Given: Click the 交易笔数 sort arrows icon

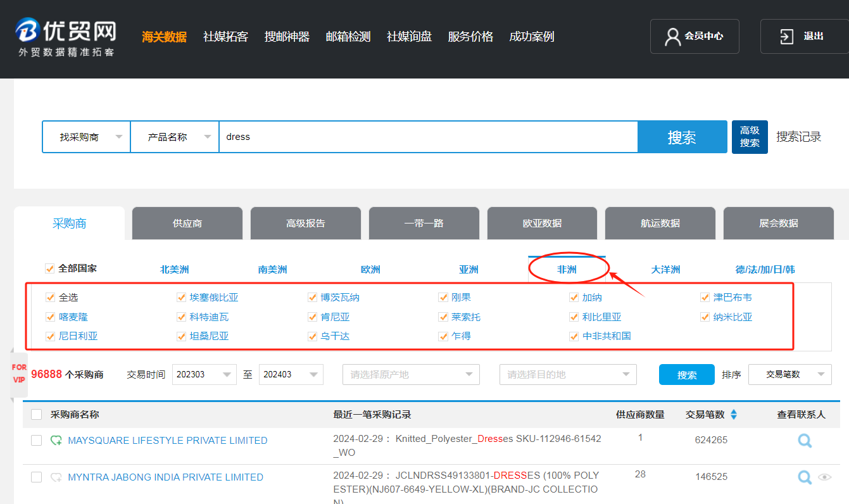Looking at the screenshot, I should pos(734,415).
